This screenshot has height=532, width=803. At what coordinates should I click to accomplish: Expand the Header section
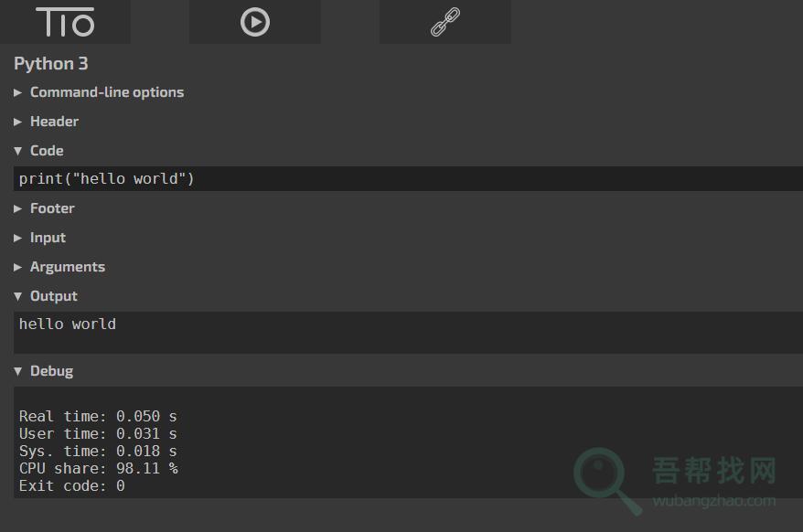click(54, 122)
